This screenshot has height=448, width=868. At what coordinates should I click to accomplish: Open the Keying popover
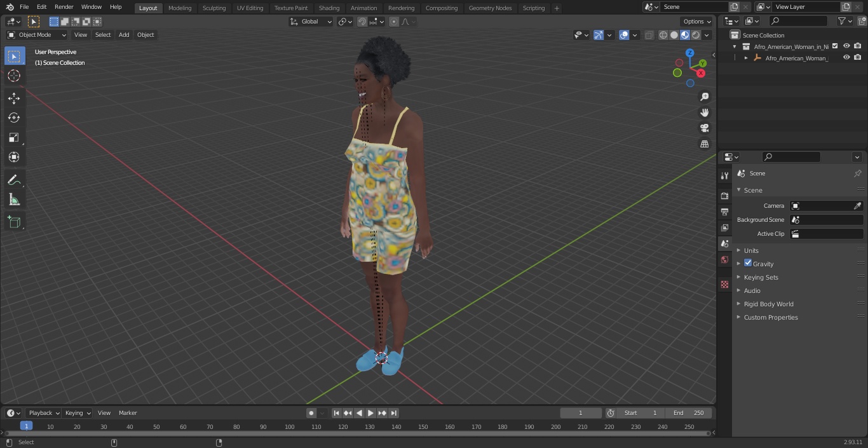[78, 413]
